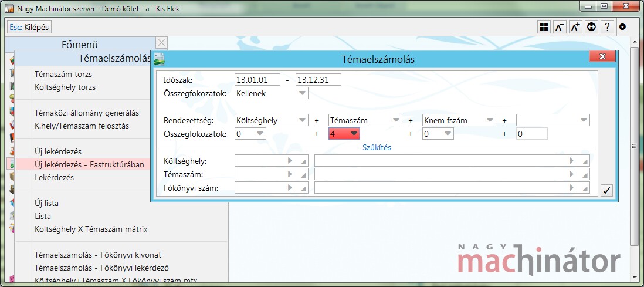The height and width of the screenshot is (287, 644).
Task: Open Költséghely törzs menu item
Action: (x=65, y=87)
